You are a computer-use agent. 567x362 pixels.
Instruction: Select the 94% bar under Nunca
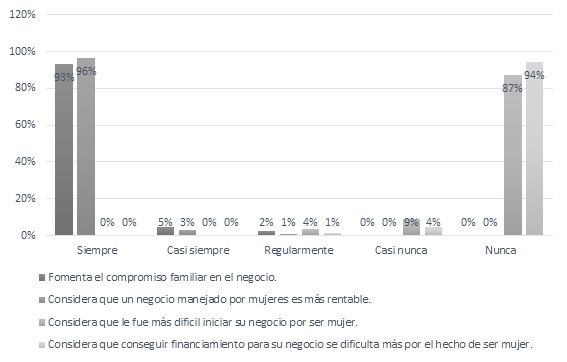pyautogui.click(x=534, y=149)
